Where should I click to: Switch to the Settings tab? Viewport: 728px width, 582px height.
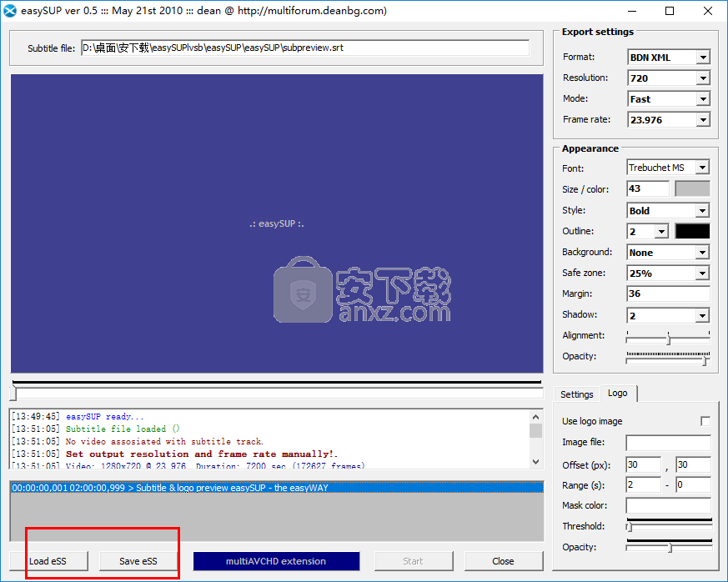click(576, 394)
